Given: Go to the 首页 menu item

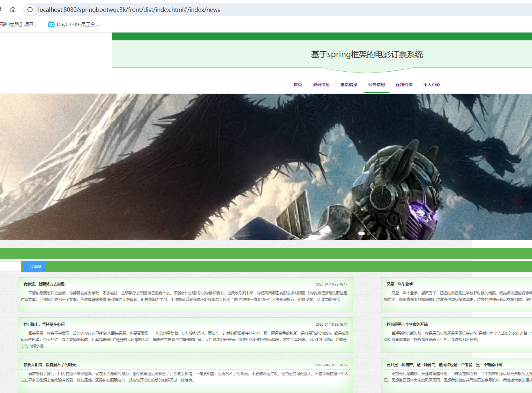Looking at the screenshot, I should 298,85.
